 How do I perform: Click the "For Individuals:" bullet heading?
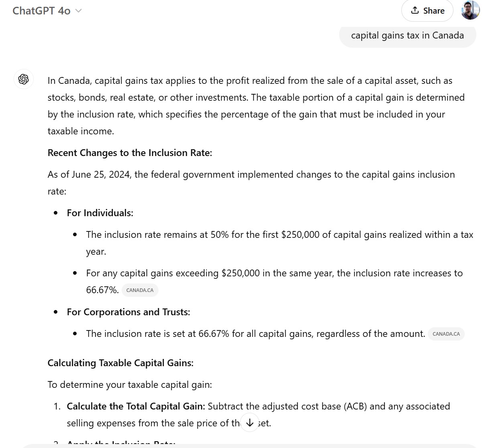[x=100, y=213]
